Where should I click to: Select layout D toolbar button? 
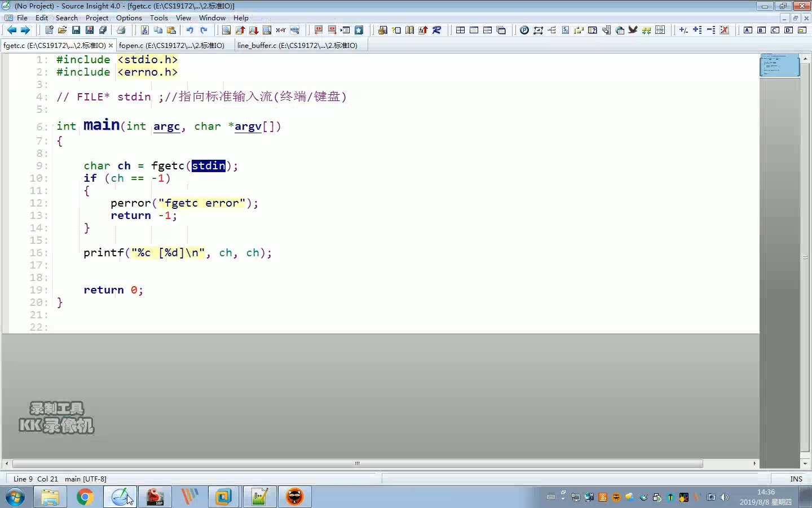click(x=789, y=30)
